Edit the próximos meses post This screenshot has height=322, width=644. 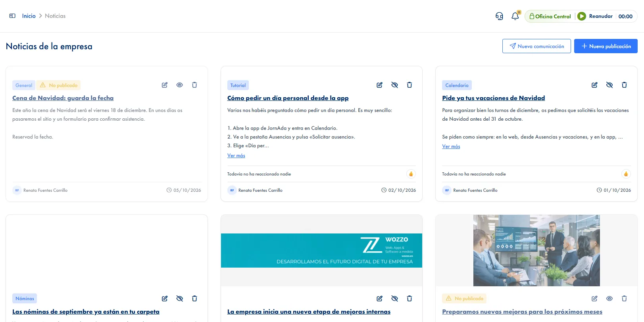click(594, 299)
